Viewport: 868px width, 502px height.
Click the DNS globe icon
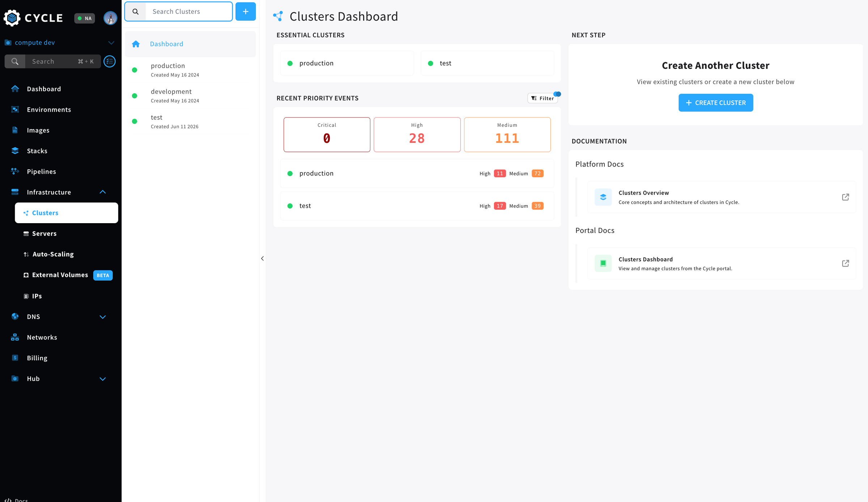(15, 316)
